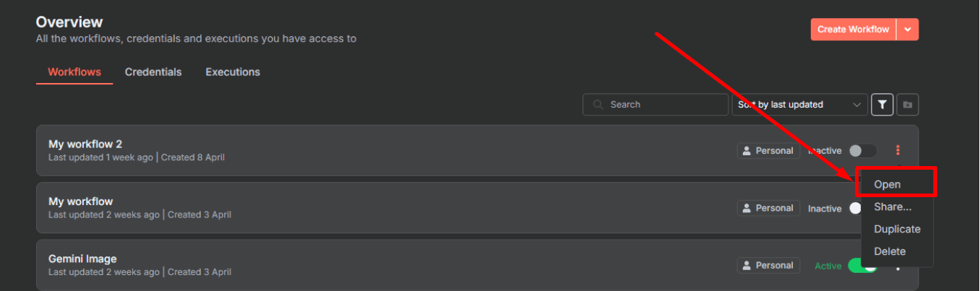
Task: Expand the Create Workflow dropdown arrow
Action: (x=908, y=30)
